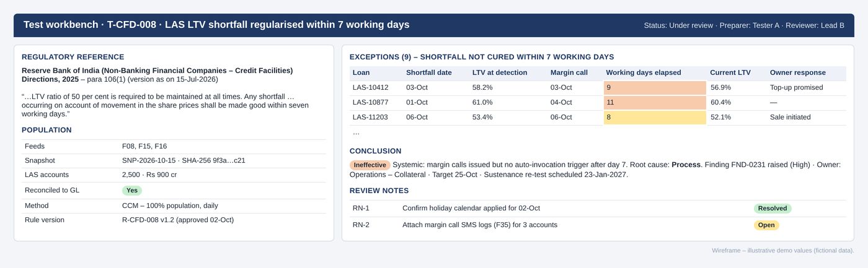
Task: Click the quoted LTV ratio regulation text
Action: pyautogui.click(x=165, y=105)
